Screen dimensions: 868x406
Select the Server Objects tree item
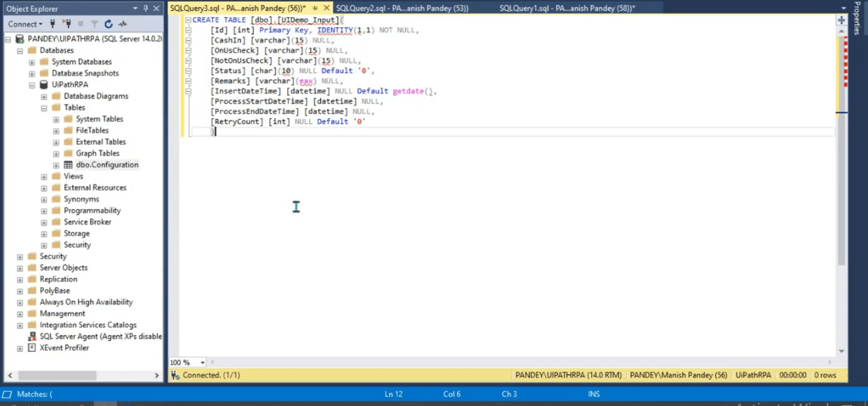(x=64, y=268)
